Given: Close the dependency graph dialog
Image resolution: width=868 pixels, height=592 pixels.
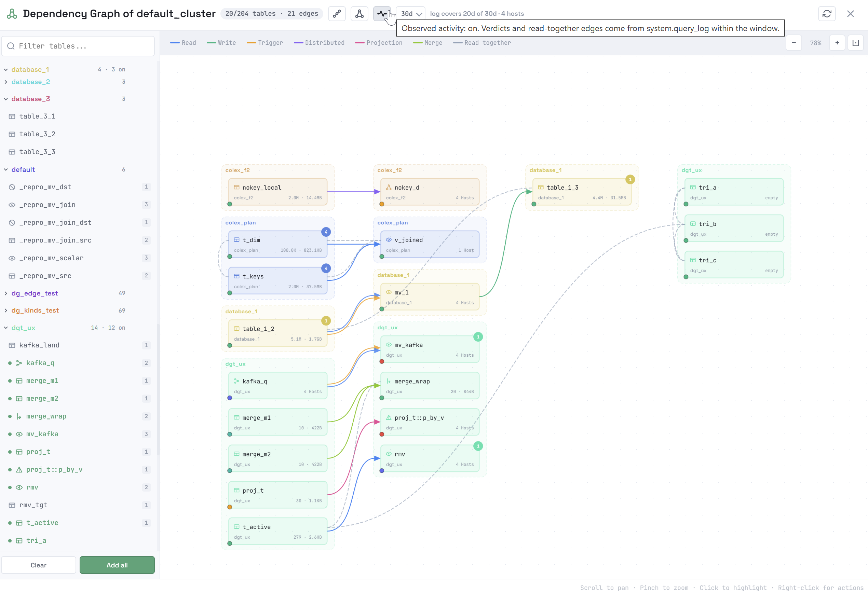Looking at the screenshot, I should click(x=851, y=14).
